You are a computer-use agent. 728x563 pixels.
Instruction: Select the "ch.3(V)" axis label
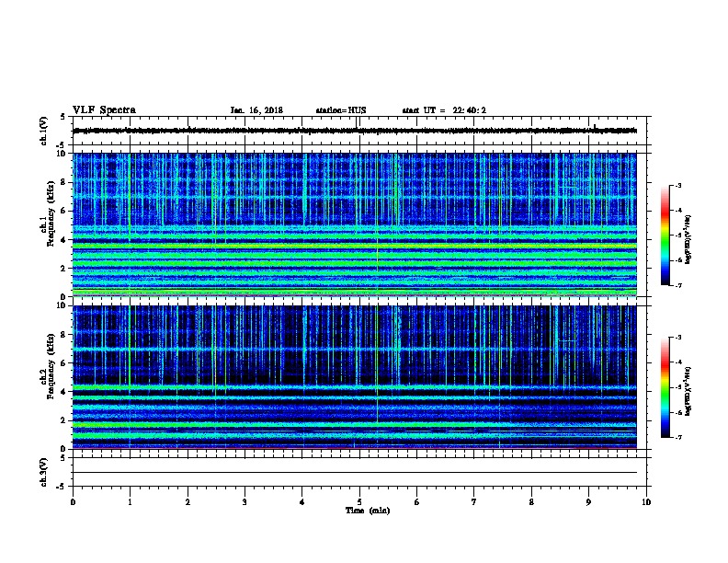(44, 472)
